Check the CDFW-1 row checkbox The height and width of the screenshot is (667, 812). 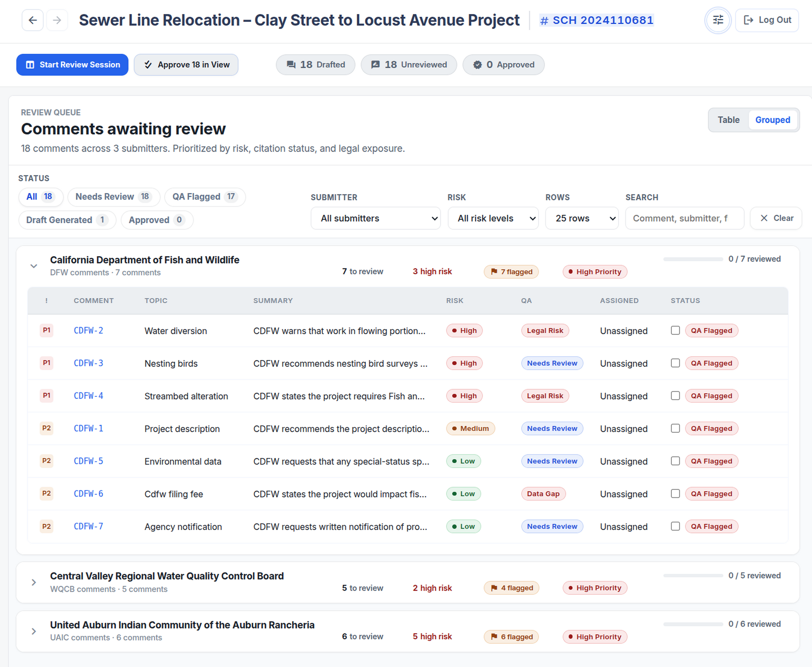(x=675, y=428)
